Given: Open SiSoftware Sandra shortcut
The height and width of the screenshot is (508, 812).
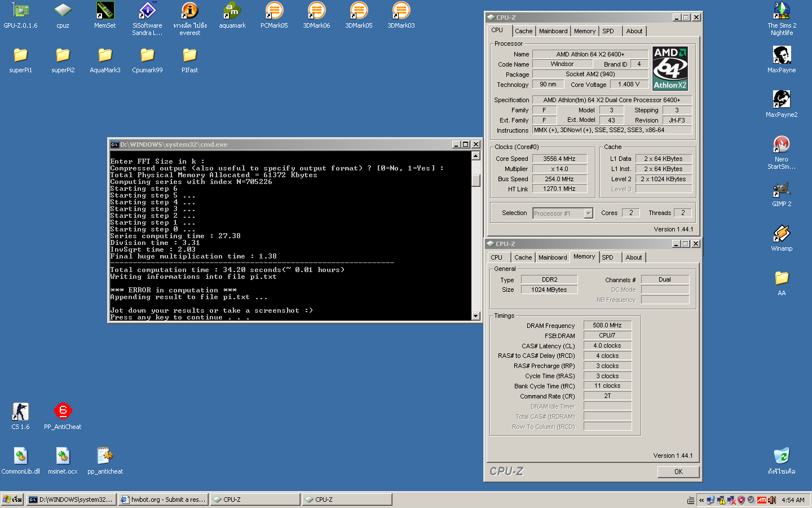Looking at the screenshot, I should (147, 19).
